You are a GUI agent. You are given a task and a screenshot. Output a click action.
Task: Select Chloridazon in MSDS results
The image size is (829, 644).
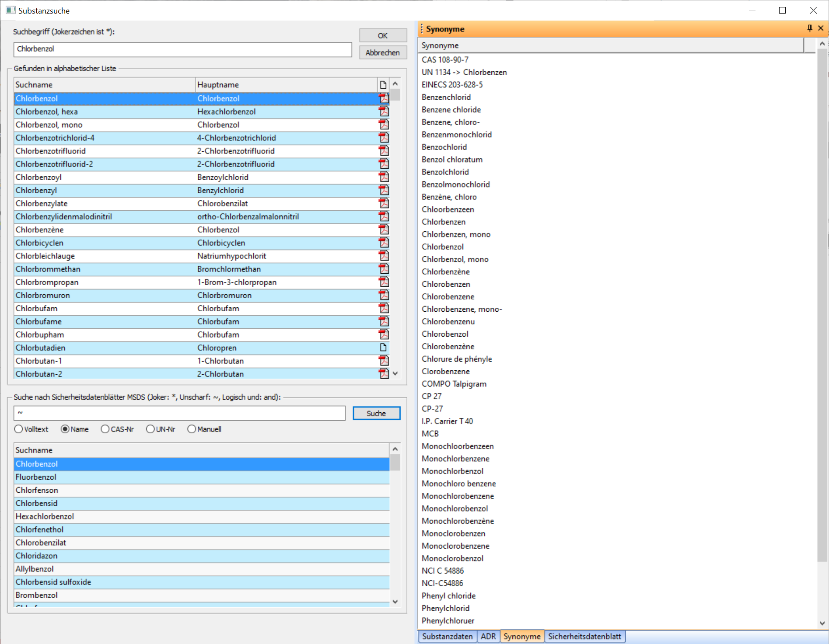point(202,556)
